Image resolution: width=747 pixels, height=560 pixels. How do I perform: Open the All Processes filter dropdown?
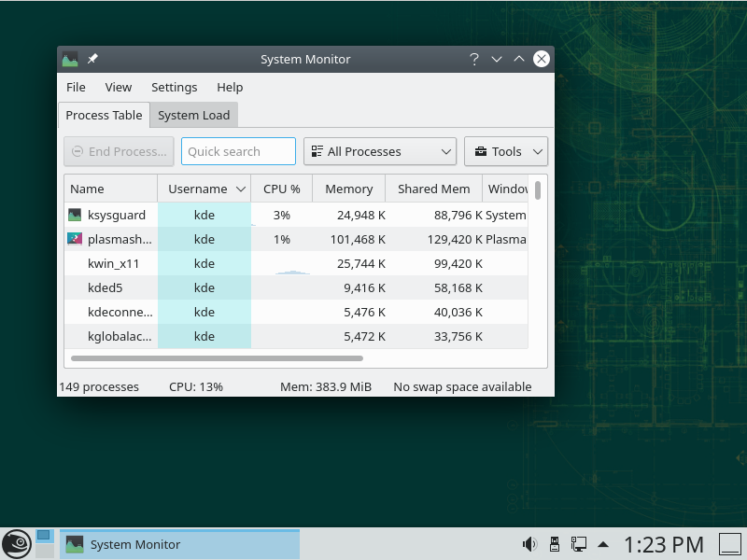[x=380, y=151]
